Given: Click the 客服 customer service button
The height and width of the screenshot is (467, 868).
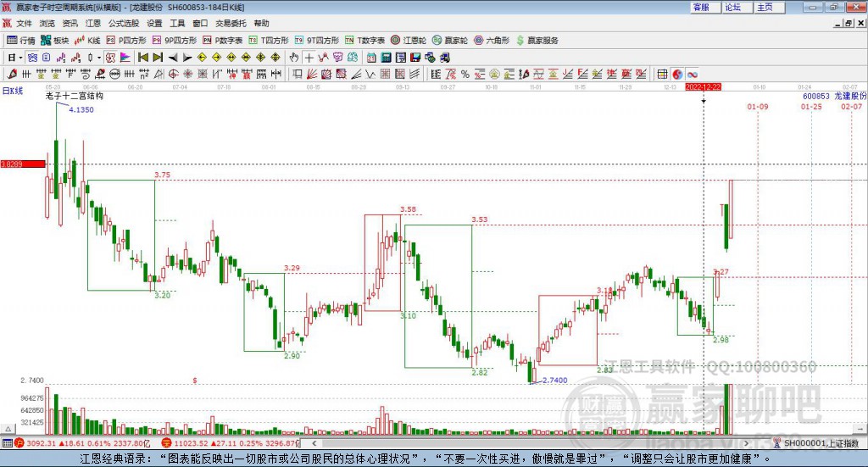Looking at the screenshot, I should tap(701, 7).
